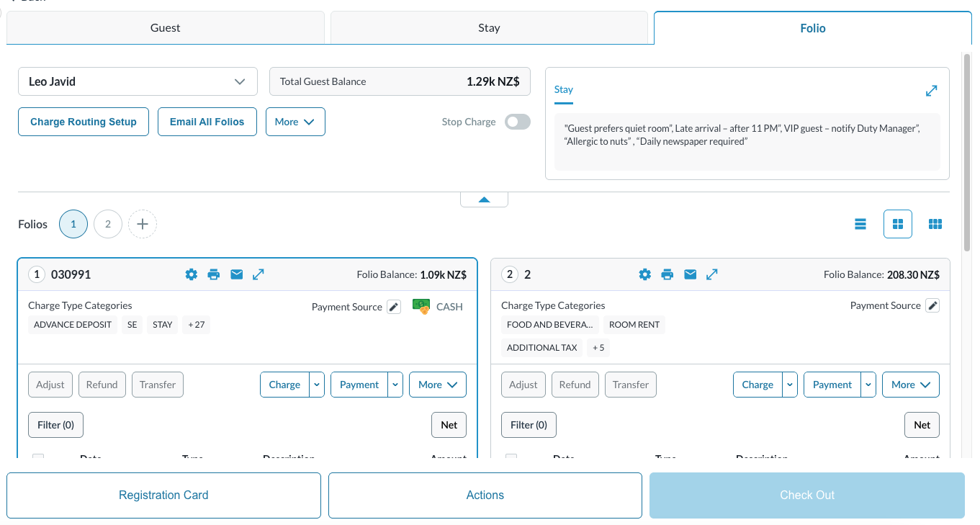Screen dimensions: 980x525
Task: Click Charge Routing Setup button
Action: 84,122
